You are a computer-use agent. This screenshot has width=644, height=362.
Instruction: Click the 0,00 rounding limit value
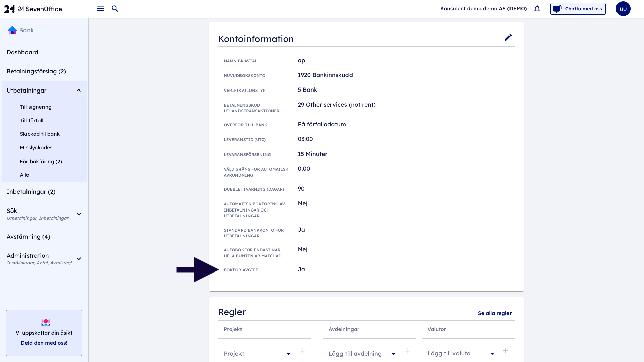304,169
